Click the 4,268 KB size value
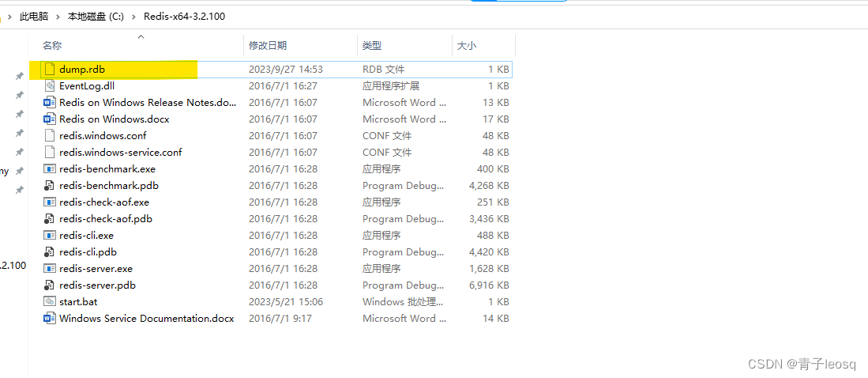868x378 pixels. click(489, 186)
